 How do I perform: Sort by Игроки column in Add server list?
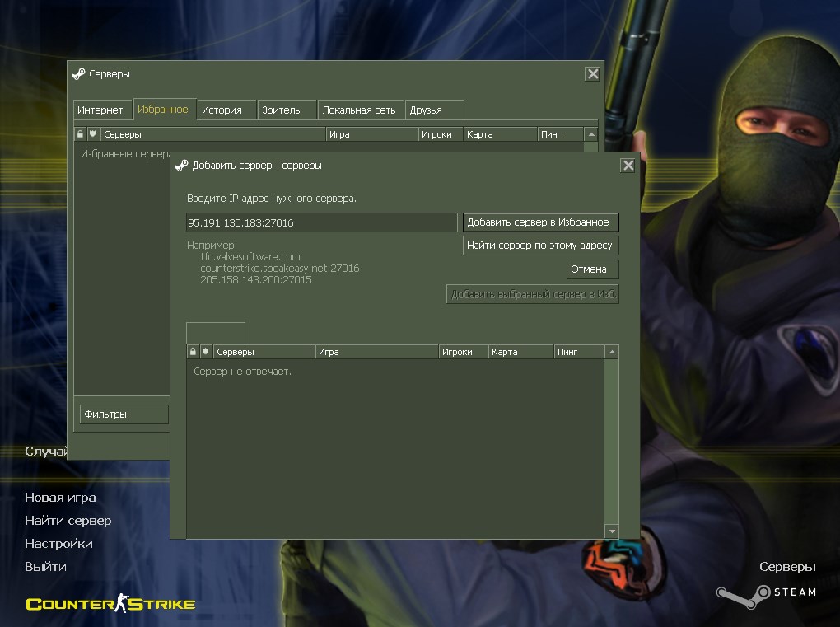(463, 352)
